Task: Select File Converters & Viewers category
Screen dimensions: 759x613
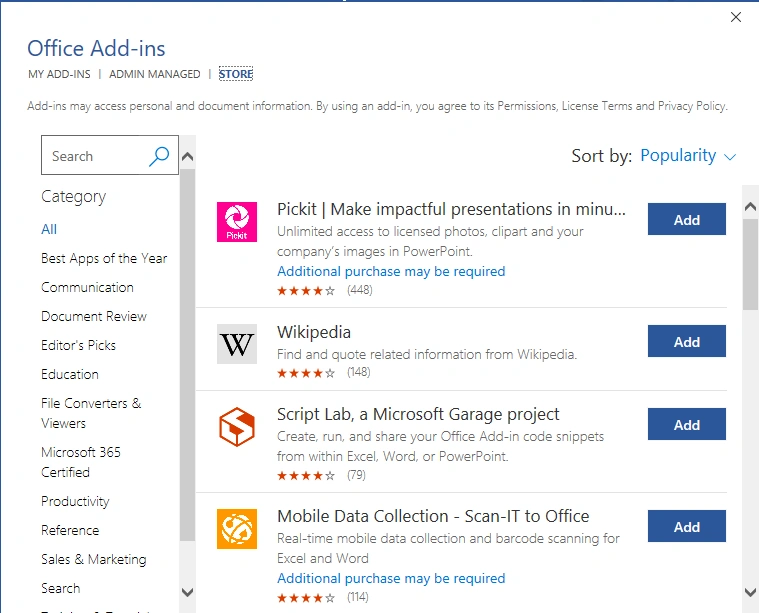Action: (91, 413)
